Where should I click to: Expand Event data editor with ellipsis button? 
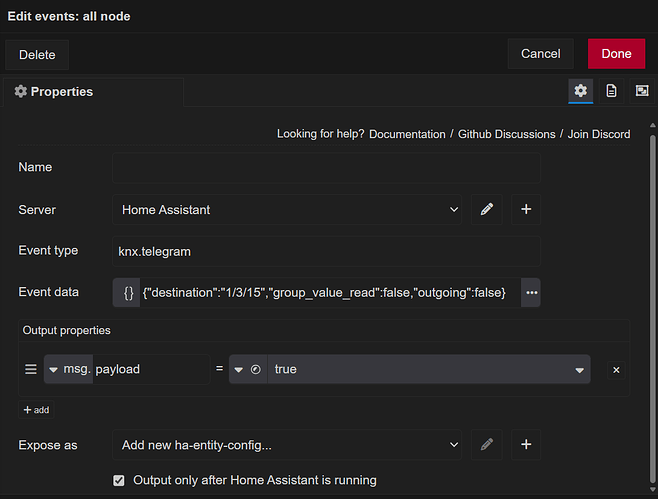click(531, 292)
